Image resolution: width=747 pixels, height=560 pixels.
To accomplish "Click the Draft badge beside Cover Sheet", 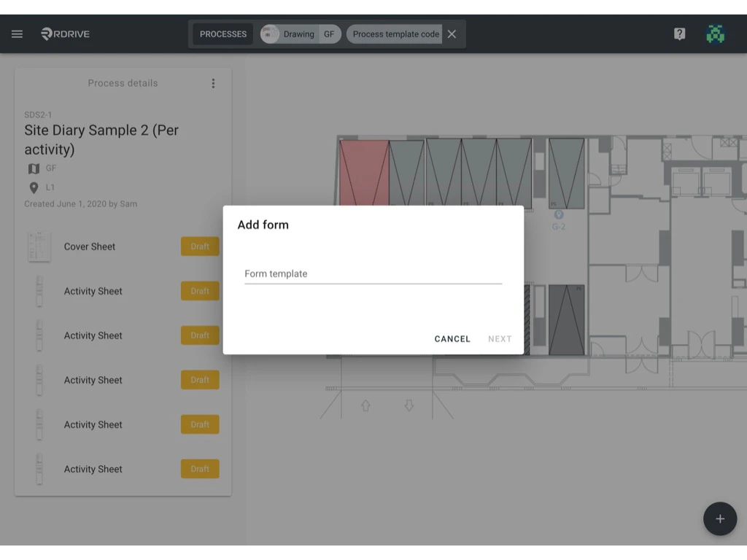I will [199, 246].
